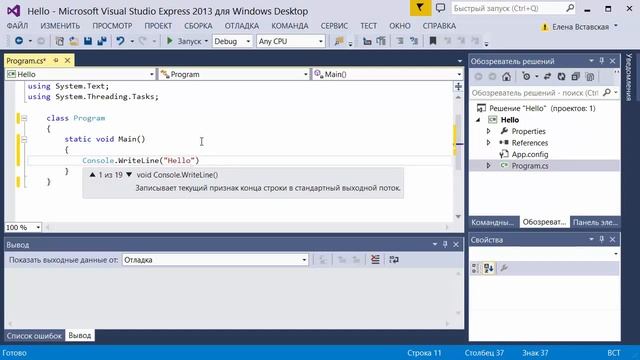Pin the Program.cs tab
Image resolution: width=640 pixels, height=360 pixels.
(56, 60)
